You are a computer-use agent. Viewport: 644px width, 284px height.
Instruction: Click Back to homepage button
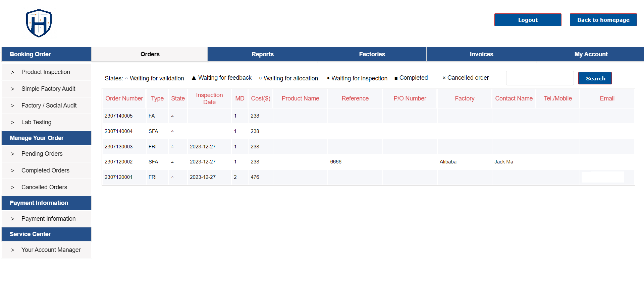[603, 20]
